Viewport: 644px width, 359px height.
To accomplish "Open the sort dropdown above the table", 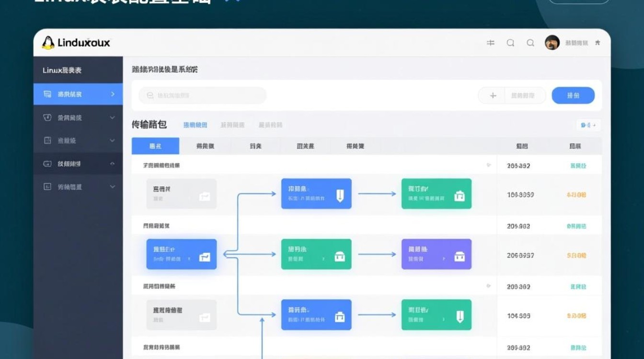I will [588, 125].
